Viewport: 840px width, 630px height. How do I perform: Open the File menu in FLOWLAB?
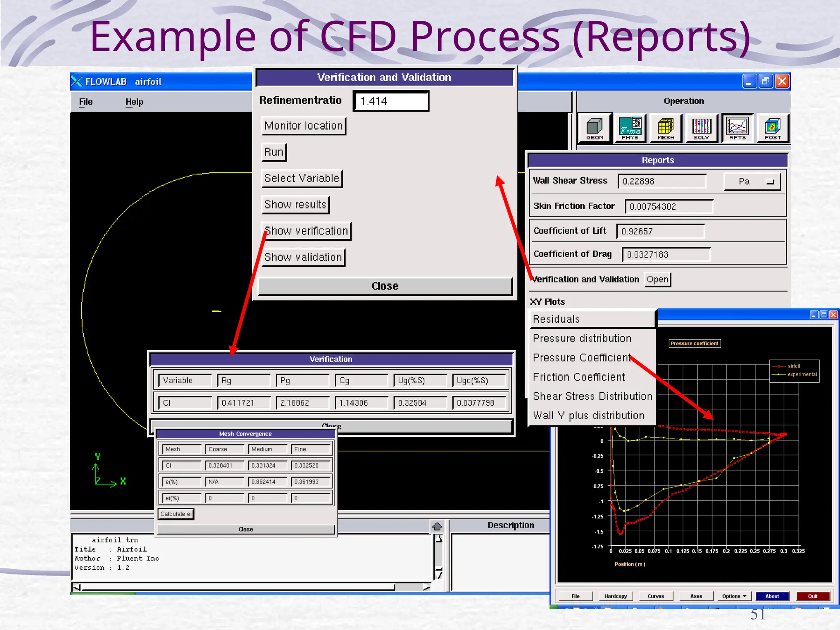click(86, 102)
